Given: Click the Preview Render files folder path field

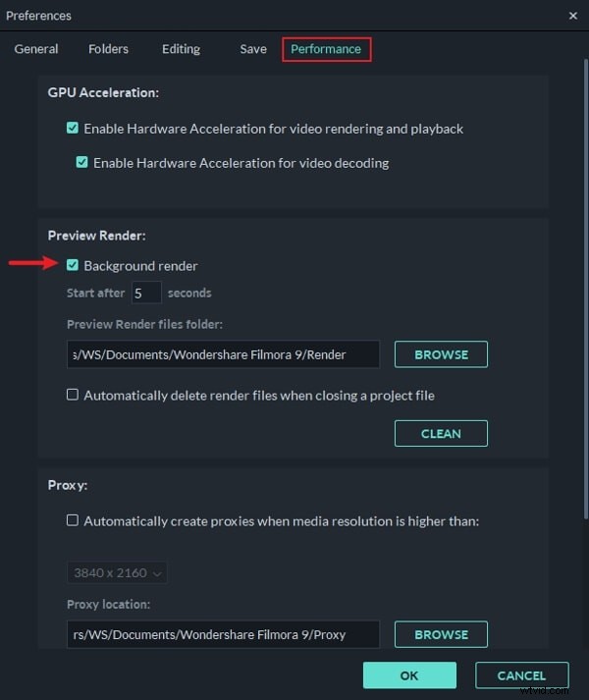Looking at the screenshot, I should click(x=223, y=354).
